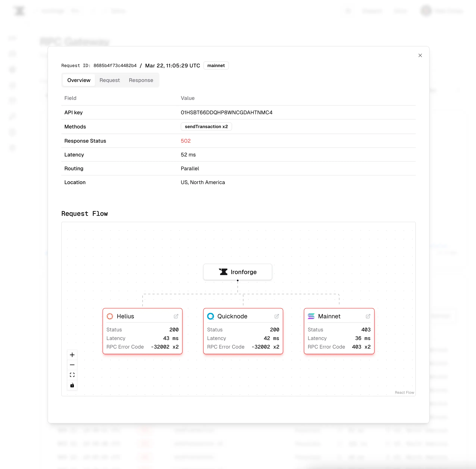Screen dimensions: 476x469
Task: Zoom out of the request flow diagram
Action: point(72,365)
